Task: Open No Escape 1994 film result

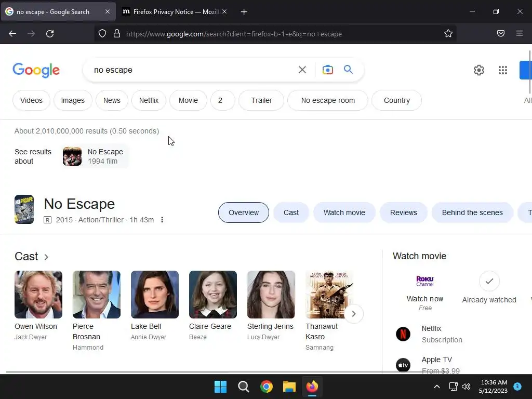Action: pyautogui.click(x=95, y=156)
